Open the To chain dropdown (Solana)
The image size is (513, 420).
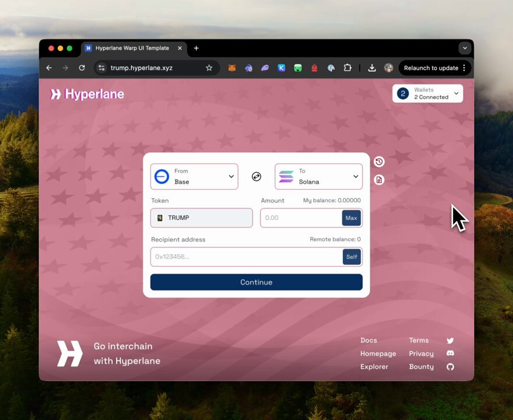coord(319,176)
